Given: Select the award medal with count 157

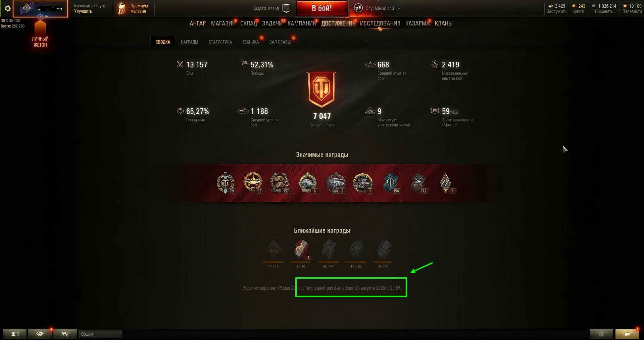Looking at the screenshot, I should 280,183.
